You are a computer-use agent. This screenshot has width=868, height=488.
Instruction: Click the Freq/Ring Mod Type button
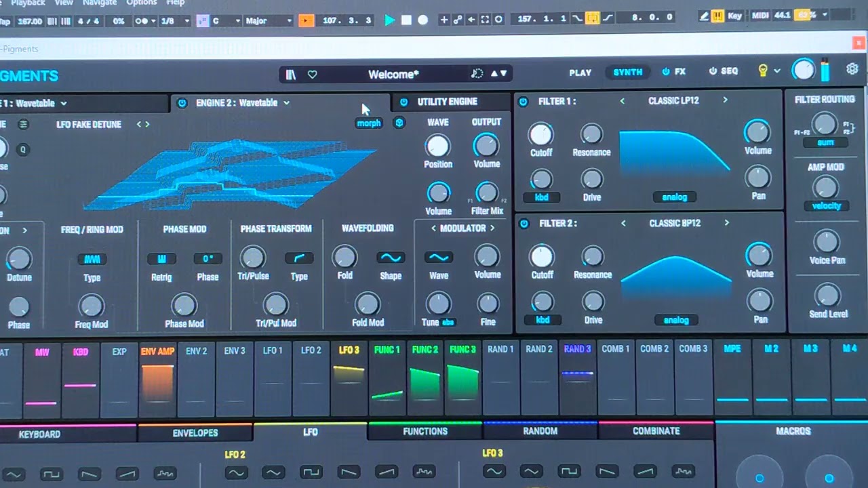(92, 259)
